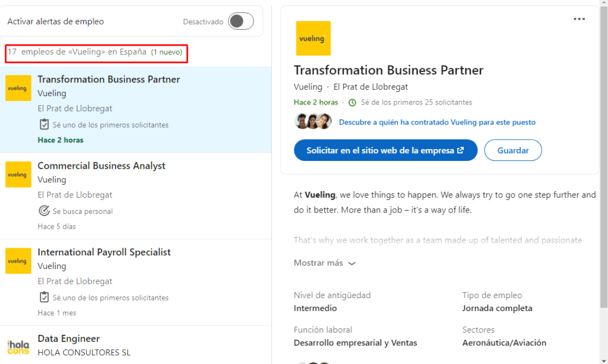Click 'Hace 1 mes' under International Payroll Specialist
This screenshot has height=364, width=608.
click(56, 313)
